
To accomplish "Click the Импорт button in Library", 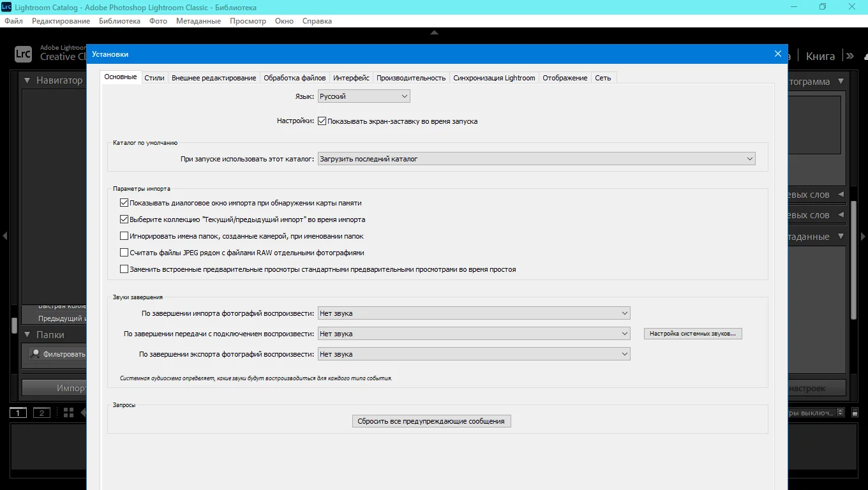I will (54, 388).
